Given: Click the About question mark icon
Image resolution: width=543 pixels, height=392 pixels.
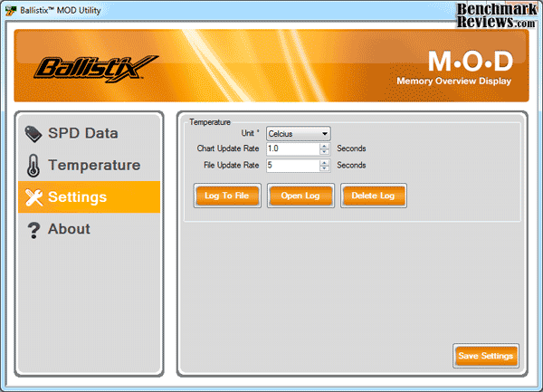Looking at the screenshot, I should tap(33, 230).
